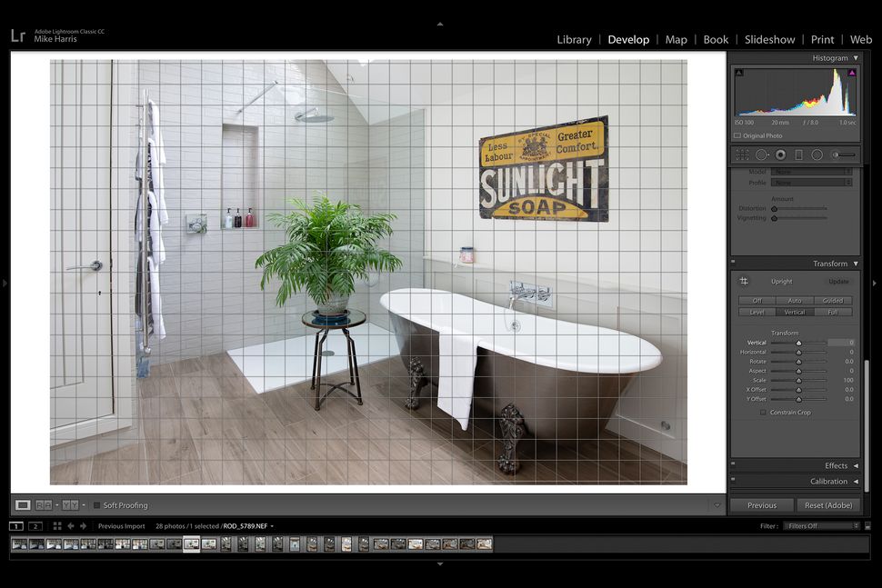Toggle the Original Photo checkbox under Histogram
The width and height of the screenshot is (882, 588).
[x=737, y=135]
